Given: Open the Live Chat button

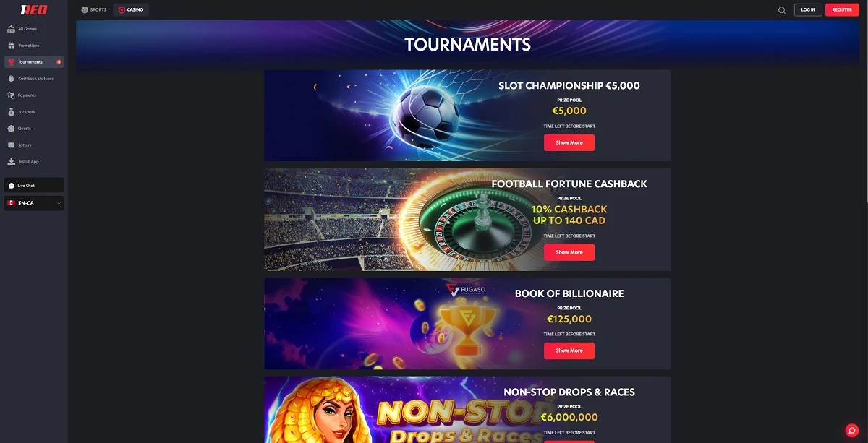Looking at the screenshot, I should point(33,186).
